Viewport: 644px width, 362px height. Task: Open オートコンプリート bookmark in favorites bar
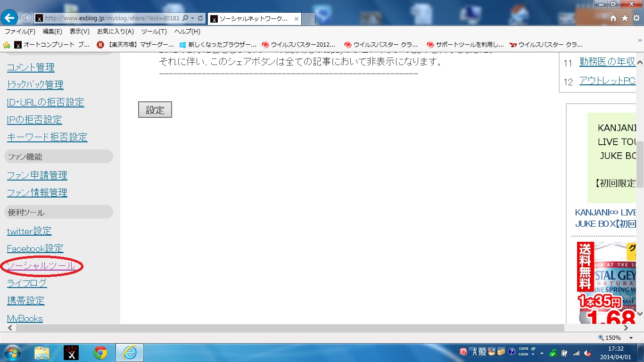52,45
